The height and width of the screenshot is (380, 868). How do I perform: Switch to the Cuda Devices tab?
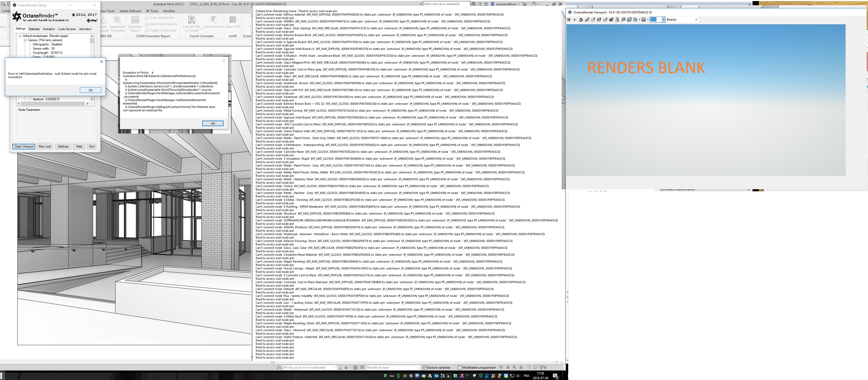[x=67, y=29]
